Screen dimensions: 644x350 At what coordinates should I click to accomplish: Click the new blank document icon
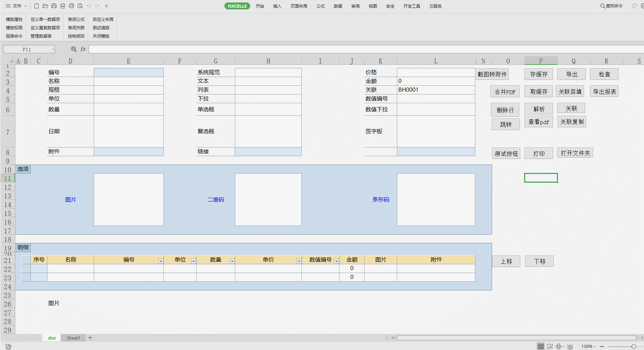click(37, 6)
